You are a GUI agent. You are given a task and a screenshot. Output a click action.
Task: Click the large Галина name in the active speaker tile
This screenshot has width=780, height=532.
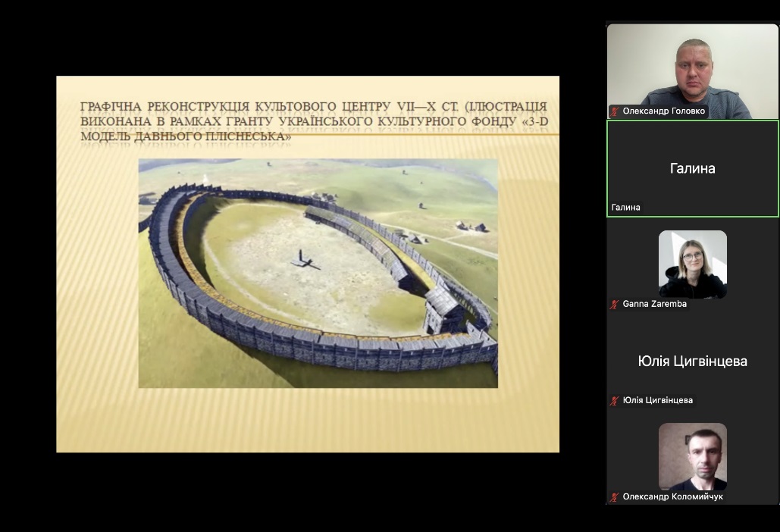[x=693, y=168]
